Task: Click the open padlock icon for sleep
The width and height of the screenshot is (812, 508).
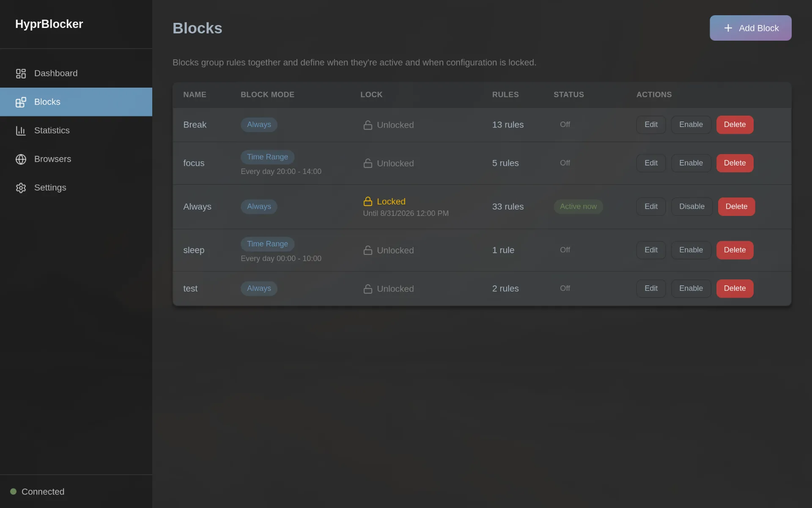Action: point(368,250)
